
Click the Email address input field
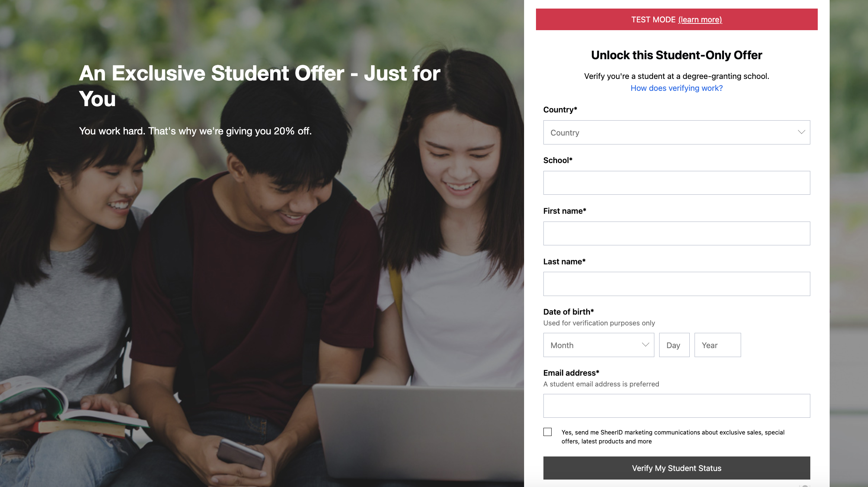(677, 405)
